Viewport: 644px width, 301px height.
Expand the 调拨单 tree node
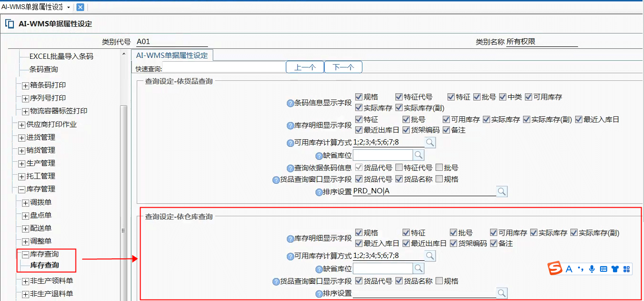click(25, 202)
